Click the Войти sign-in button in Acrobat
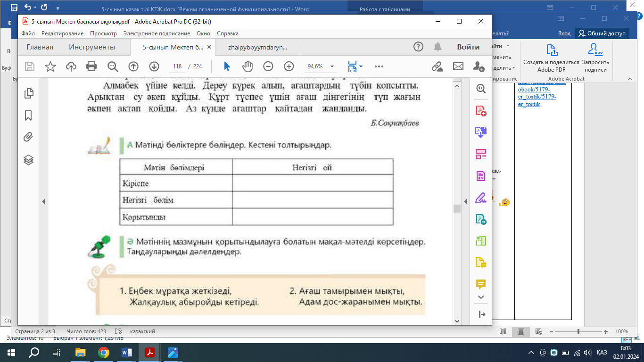Image resolution: width=644 pixels, height=362 pixels. pyautogui.click(x=468, y=47)
